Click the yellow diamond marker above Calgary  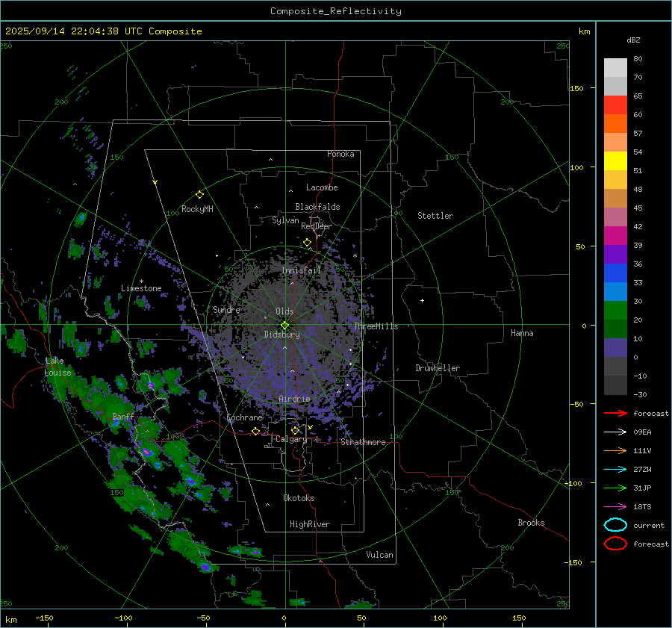coord(295,430)
